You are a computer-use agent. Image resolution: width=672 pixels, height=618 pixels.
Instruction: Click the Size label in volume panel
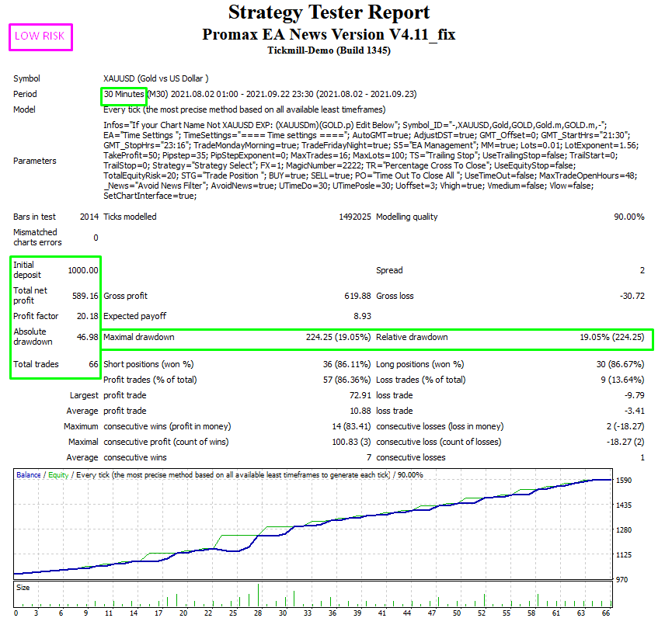[23, 588]
